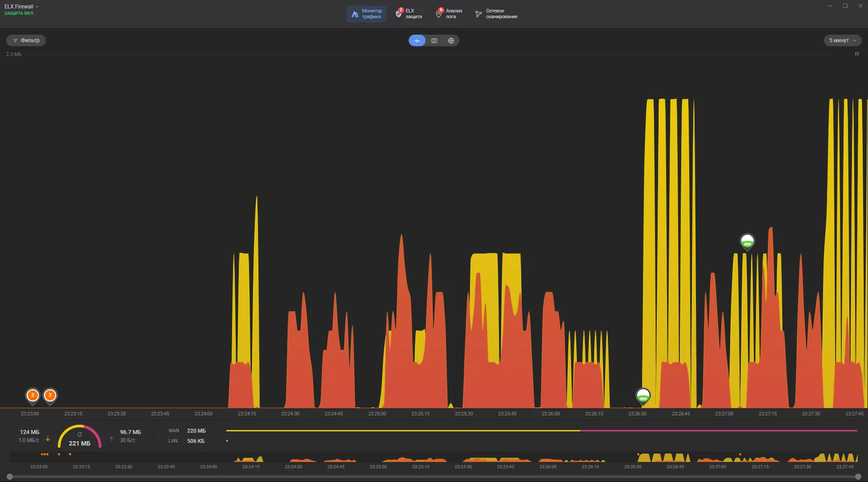Switch to the ELX защита tab
The width and height of the screenshot is (868, 482).
(x=409, y=14)
